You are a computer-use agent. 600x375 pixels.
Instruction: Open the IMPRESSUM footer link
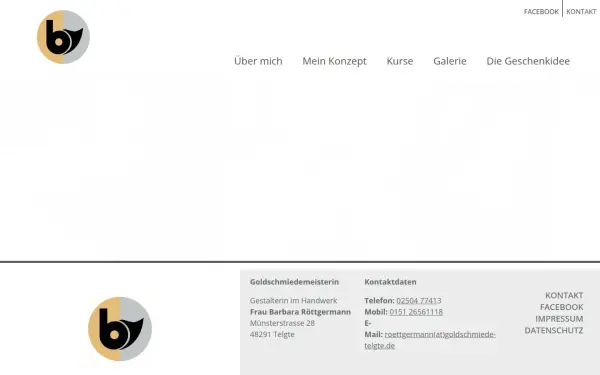(x=559, y=319)
